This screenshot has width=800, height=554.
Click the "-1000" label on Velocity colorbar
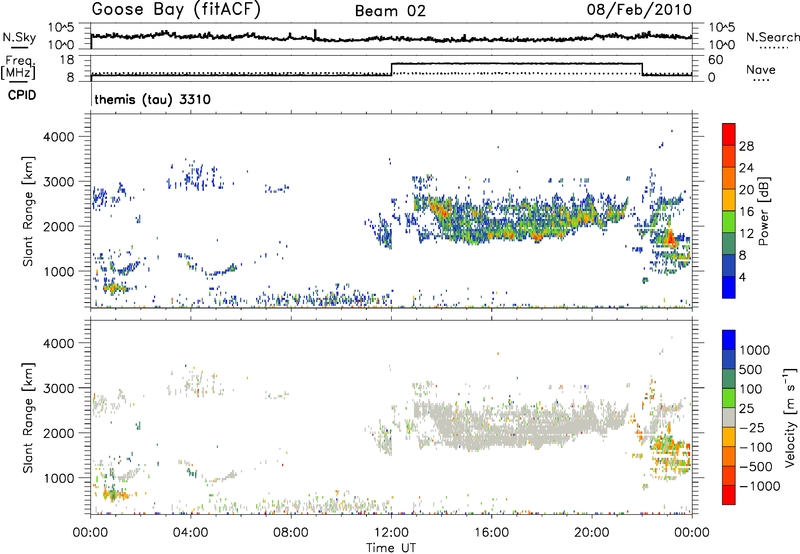tap(760, 486)
